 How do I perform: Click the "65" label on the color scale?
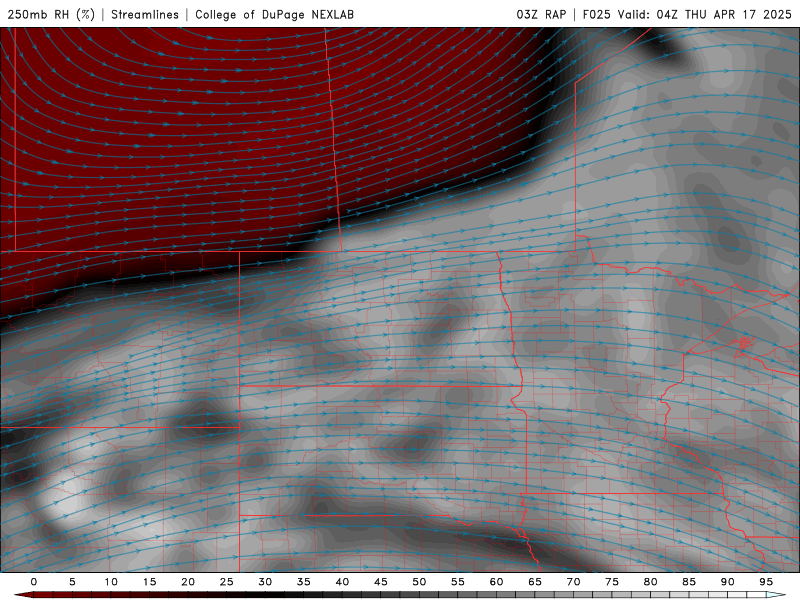[535, 582]
